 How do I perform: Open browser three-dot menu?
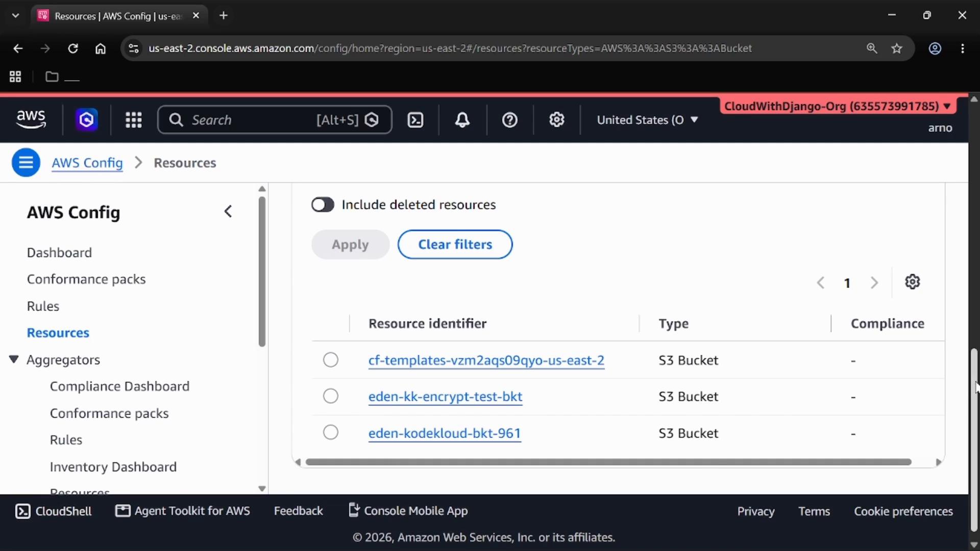(x=963, y=48)
